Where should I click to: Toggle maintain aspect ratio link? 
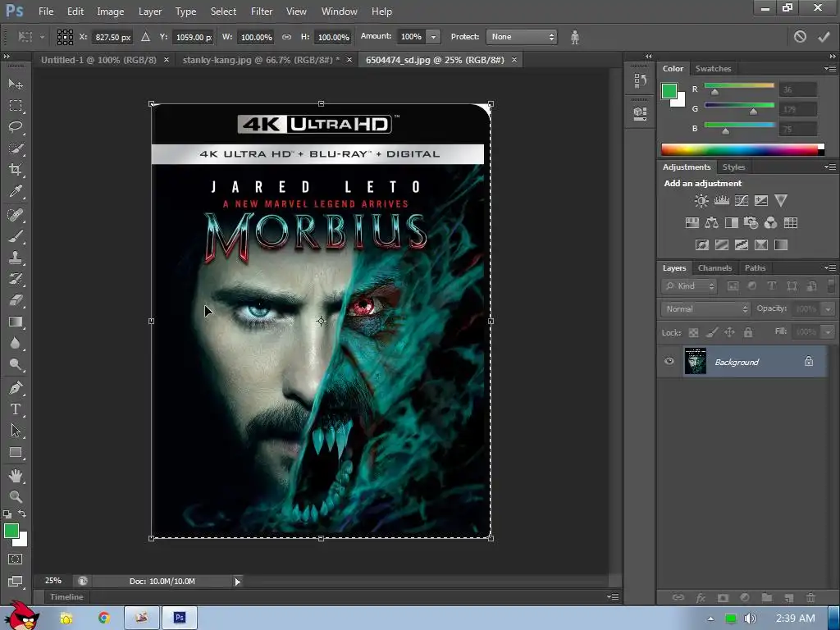click(x=286, y=37)
